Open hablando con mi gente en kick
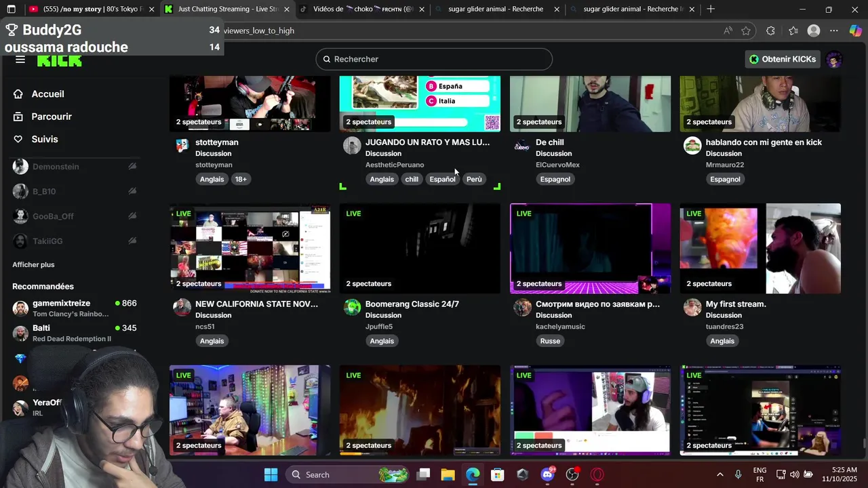This screenshot has width=868, height=488. click(764, 142)
